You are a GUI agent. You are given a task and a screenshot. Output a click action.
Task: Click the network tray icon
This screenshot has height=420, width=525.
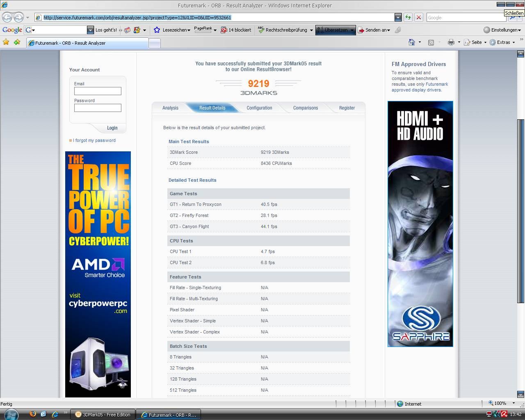pos(489,414)
